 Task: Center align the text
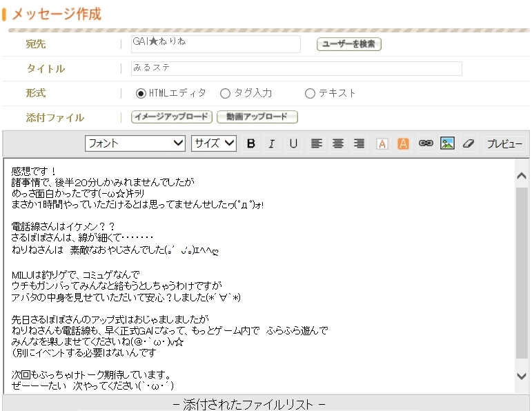click(338, 143)
